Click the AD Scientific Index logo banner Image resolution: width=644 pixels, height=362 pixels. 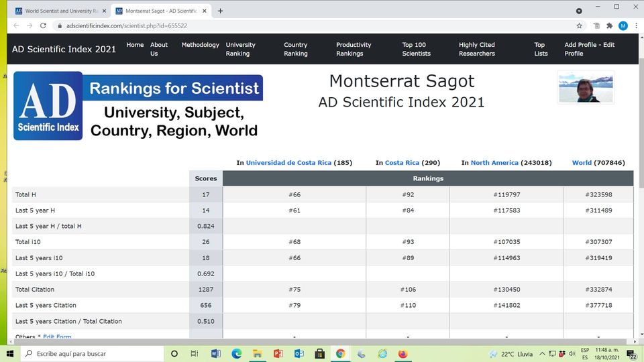tap(138, 106)
